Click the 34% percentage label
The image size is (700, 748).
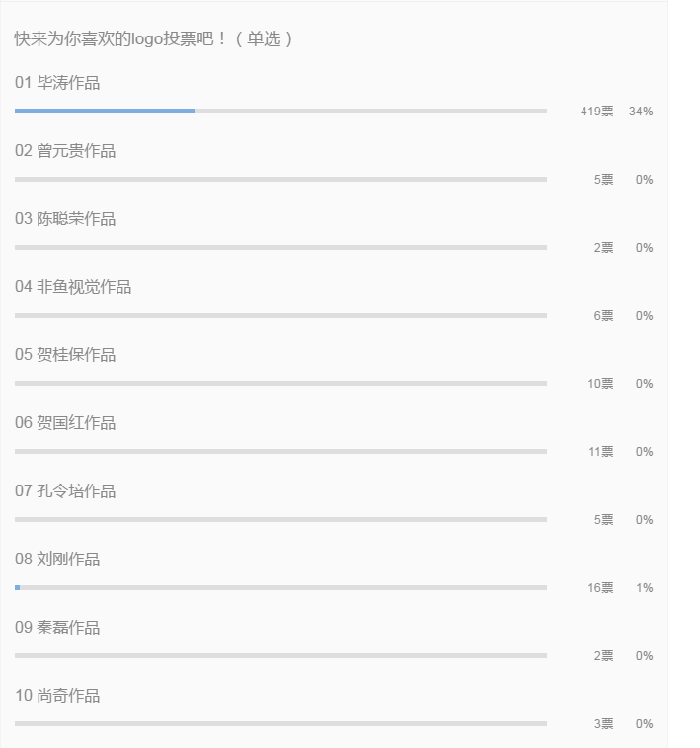tap(641, 112)
